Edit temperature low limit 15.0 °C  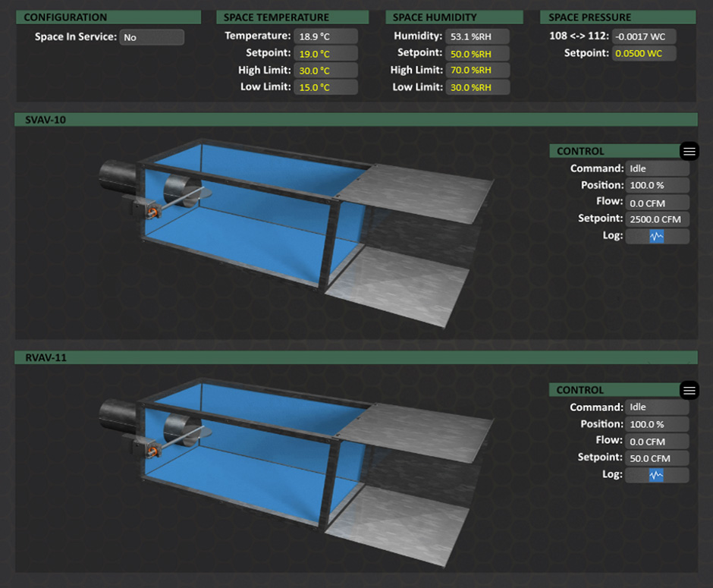point(325,87)
